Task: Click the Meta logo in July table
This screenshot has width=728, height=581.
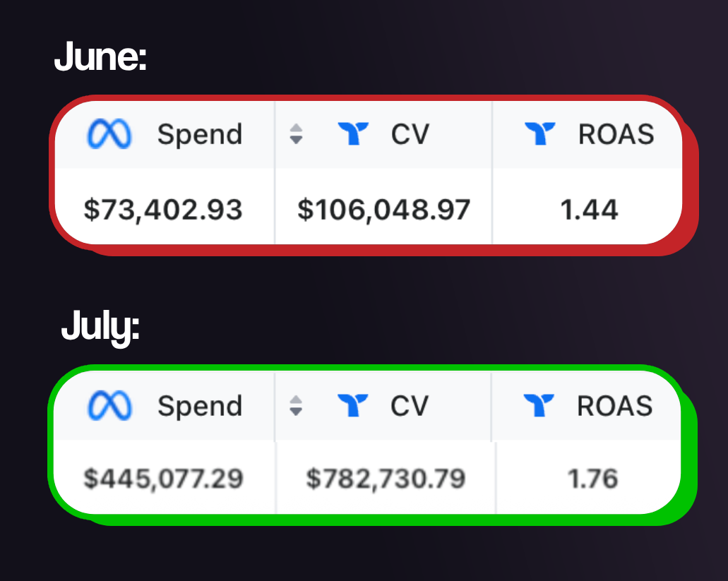Action: [109, 405]
